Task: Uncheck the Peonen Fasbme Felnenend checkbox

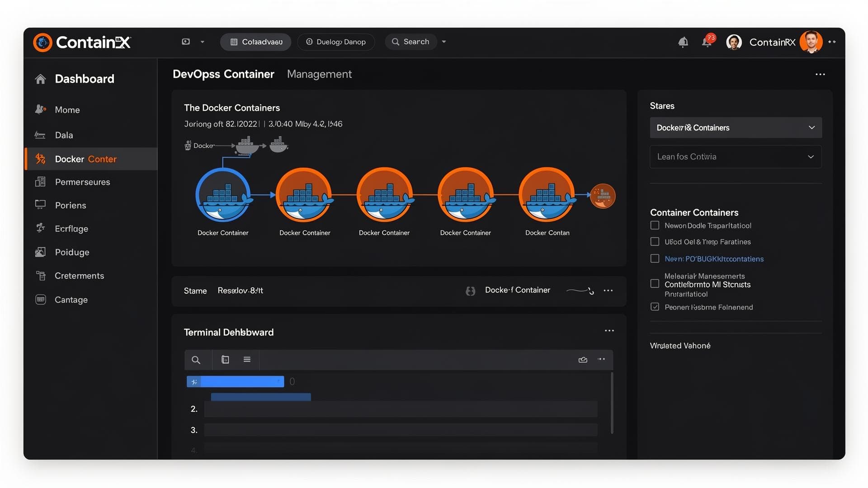Action: (x=655, y=307)
